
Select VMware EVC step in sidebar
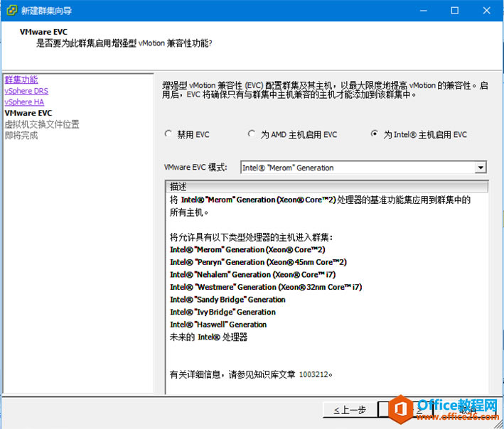click(28, 113)
